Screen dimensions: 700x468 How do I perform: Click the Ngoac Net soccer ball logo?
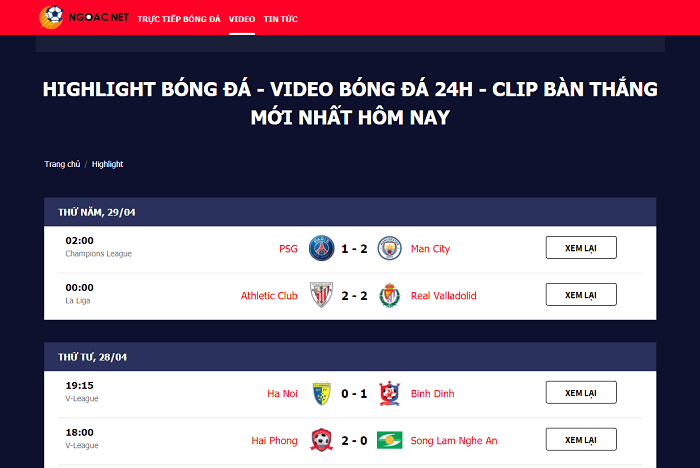click(52, 17)
